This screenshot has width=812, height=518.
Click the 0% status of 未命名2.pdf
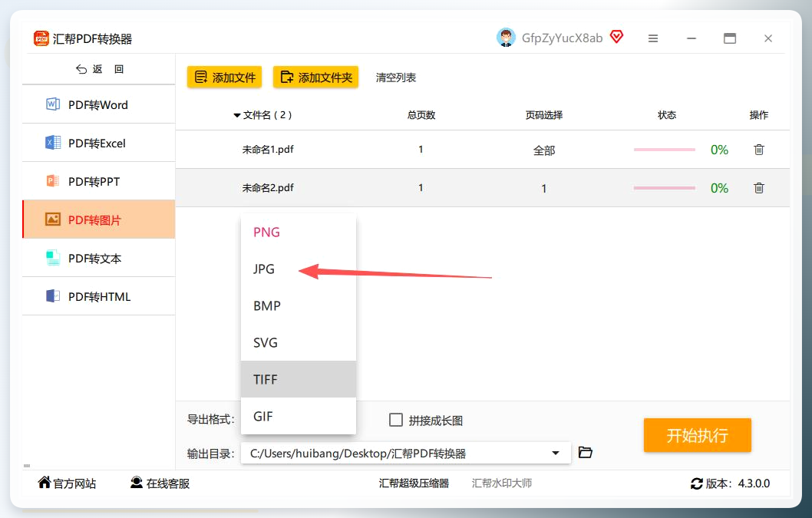pyautogui.click(x=719, y=188)
